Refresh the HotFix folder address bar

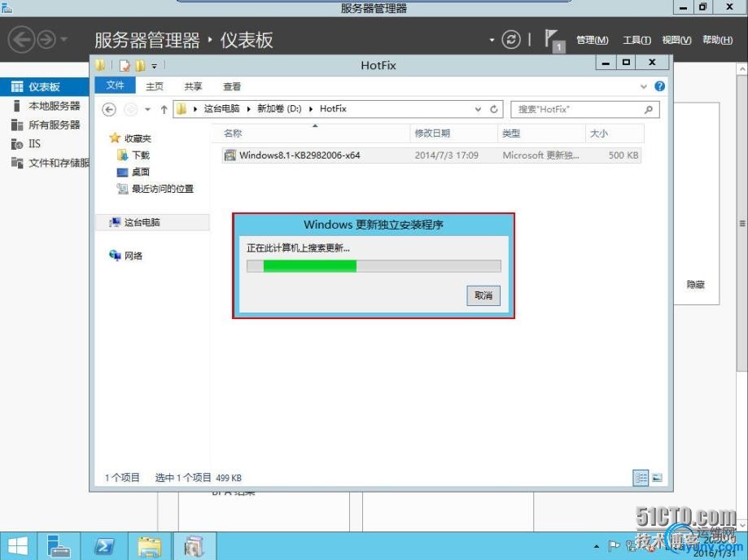pyautogui.click(x=494, y=109)
